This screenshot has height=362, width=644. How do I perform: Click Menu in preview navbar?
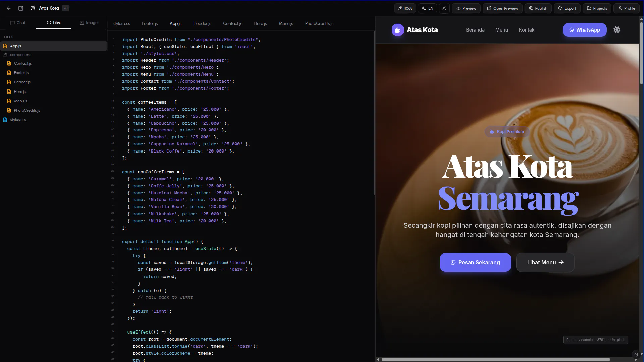click(x=502, y=30)
